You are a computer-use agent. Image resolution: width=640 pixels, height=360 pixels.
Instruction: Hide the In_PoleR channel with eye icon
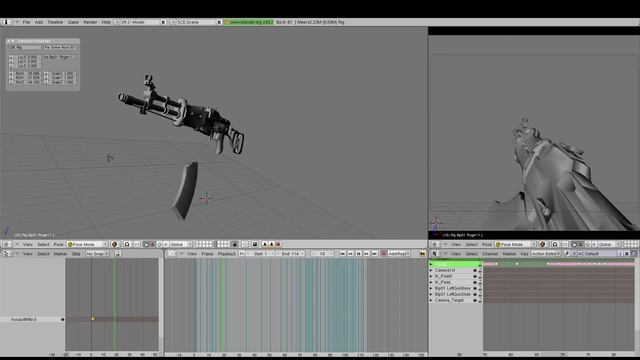pos(475,276)
